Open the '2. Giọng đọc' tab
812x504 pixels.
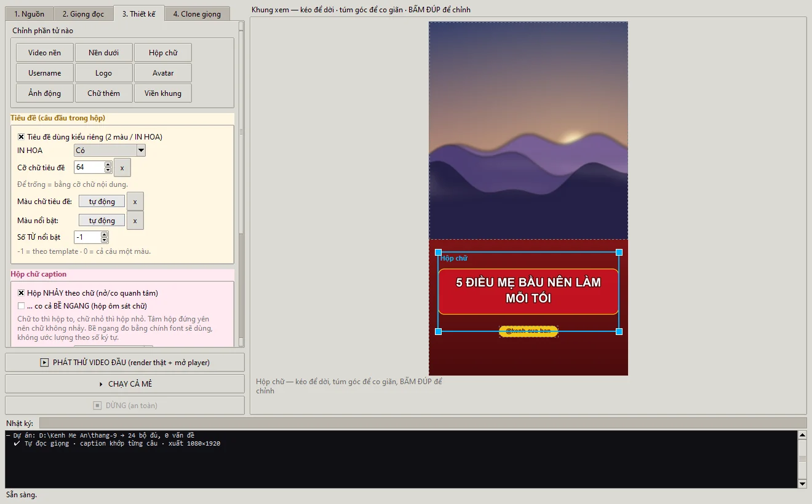point(83,14)
